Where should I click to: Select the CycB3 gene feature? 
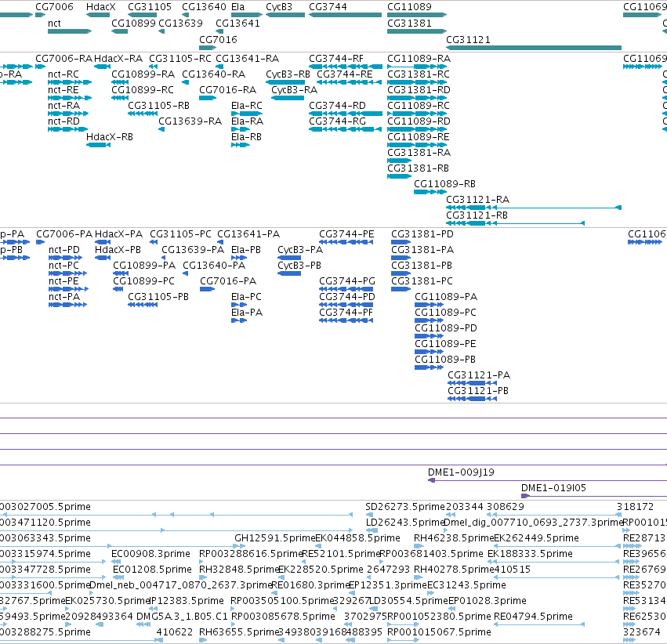coord(285,15)
